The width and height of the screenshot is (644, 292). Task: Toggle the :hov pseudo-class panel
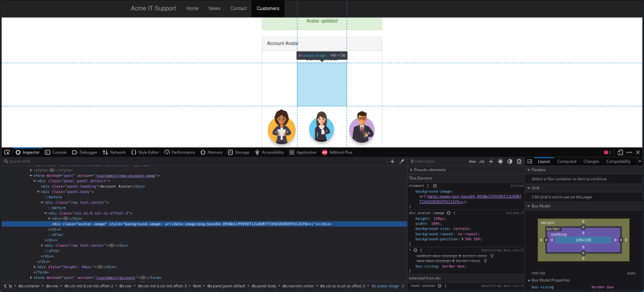click(x=471, y=162)
